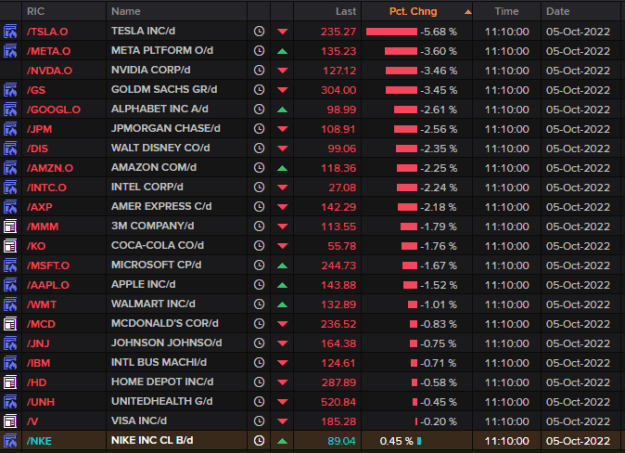Image resolution: width=625 pixels, height=453 pixels.
Task: Sort by the Name column header
Action: click(126, 11)
